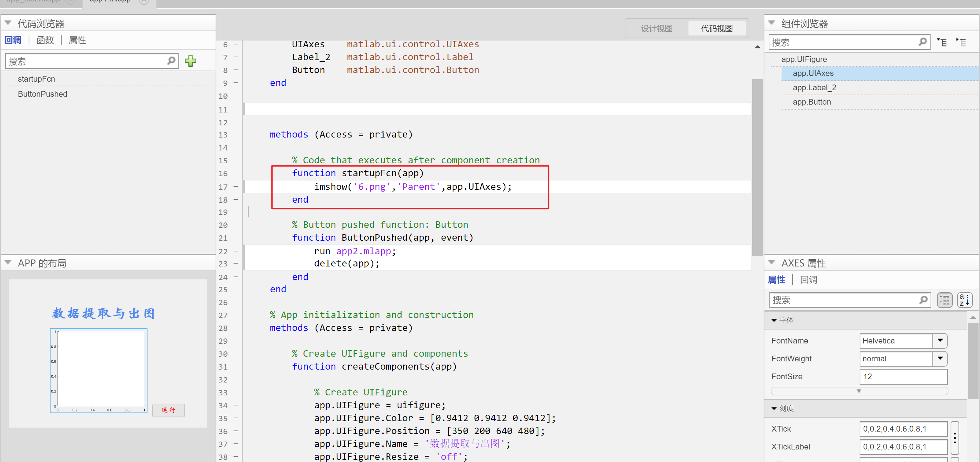Viewport: 980px width, 462px height.
Task: Click the XTickLabel value field
Action: click(x=903, y=447)
